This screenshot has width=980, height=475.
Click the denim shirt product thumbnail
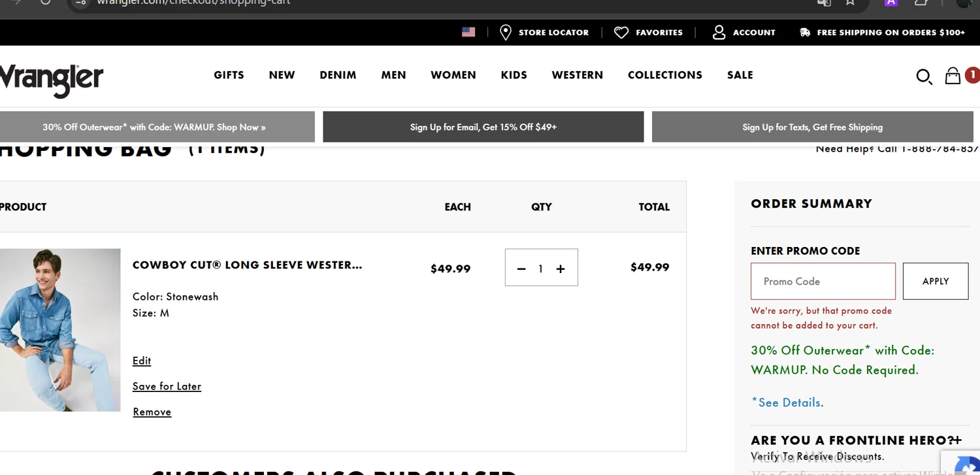(60, 330)
